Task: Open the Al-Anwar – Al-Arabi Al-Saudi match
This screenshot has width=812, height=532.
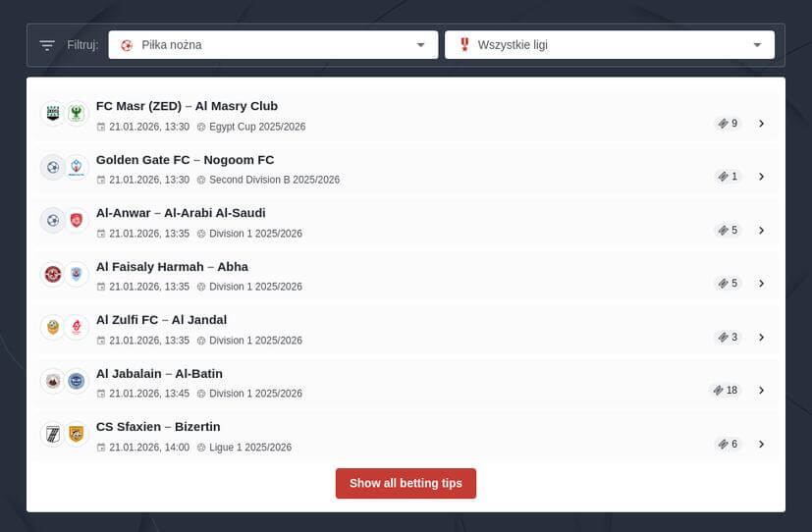Action: tap(181, 213)
